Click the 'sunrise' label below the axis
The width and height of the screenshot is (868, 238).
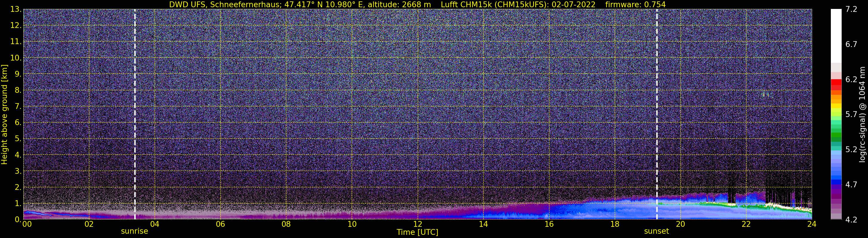(x=135, y=231)
